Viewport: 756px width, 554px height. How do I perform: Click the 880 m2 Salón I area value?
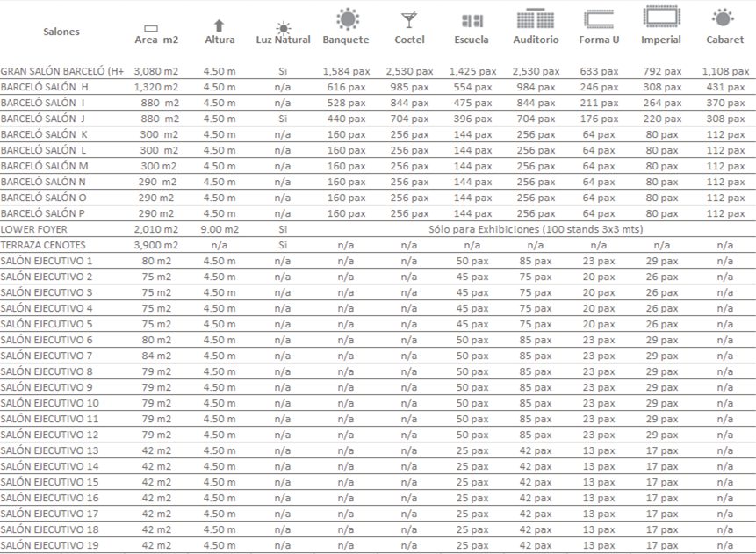point(160,104)
